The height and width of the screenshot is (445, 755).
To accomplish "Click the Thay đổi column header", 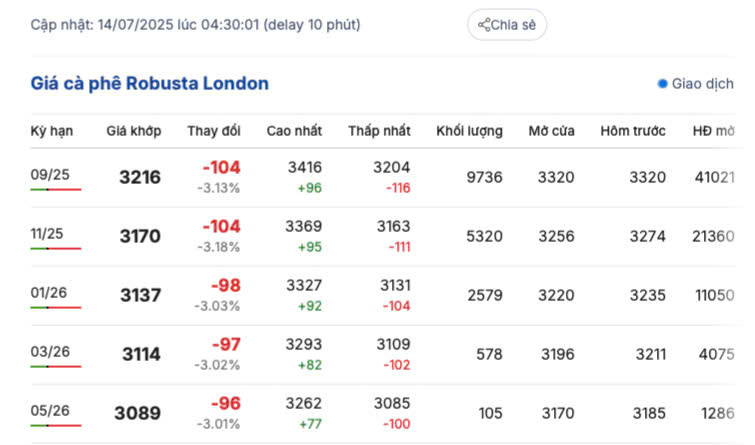I will click(x=214, y=131).
